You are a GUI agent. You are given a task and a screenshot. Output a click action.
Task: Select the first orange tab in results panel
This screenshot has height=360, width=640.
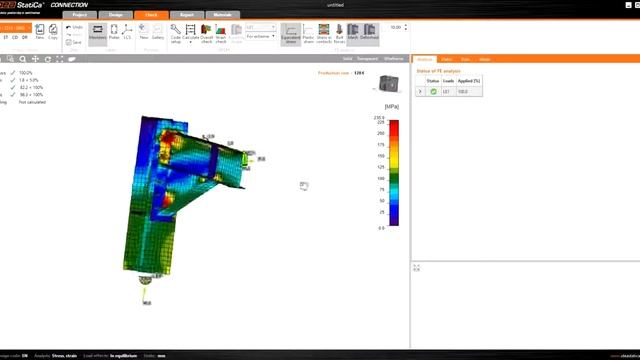click(424, 59)
